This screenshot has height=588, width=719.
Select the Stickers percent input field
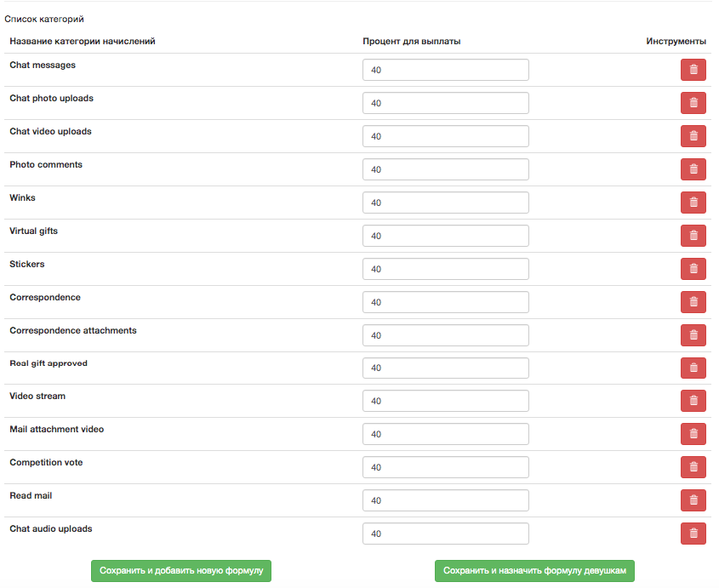pos(446,269)
